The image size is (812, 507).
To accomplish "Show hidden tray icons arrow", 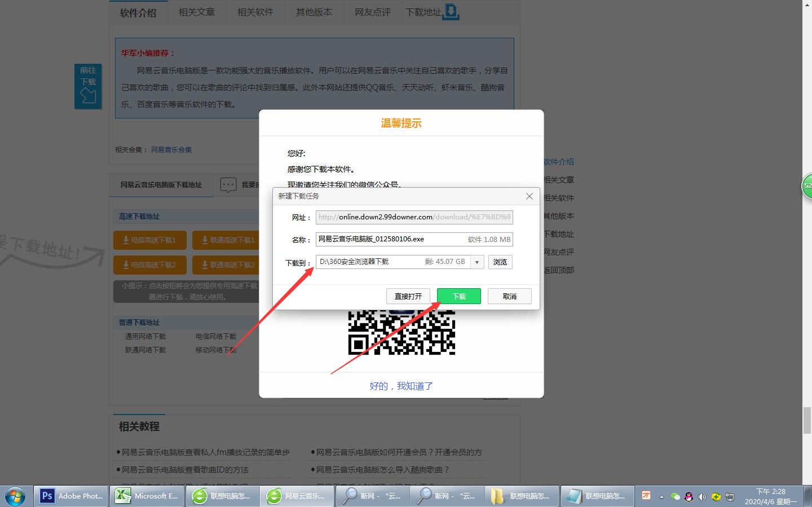I will tap(661, 497).
